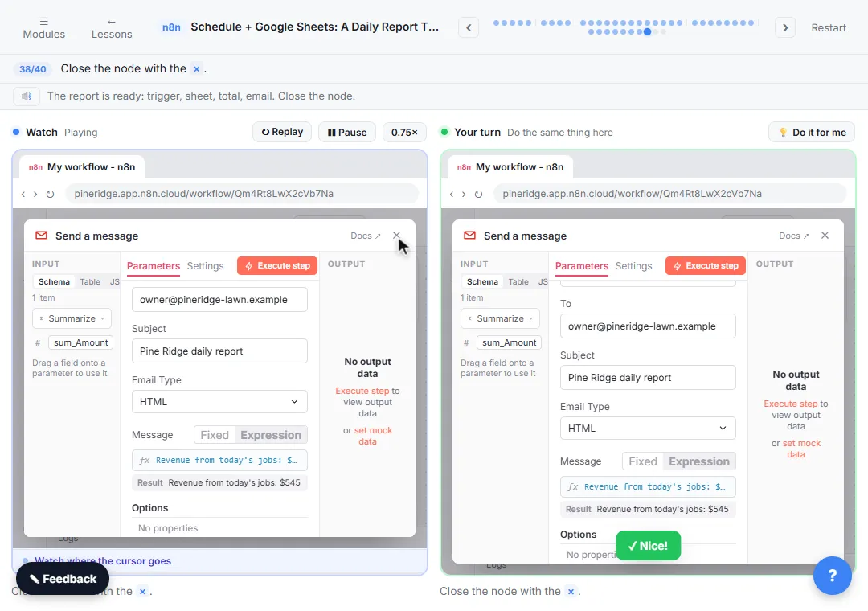This screenshot has height=611, width=868.
Task: Expand Summarize node in Your turn input
Action: click(x=500, y=318)
